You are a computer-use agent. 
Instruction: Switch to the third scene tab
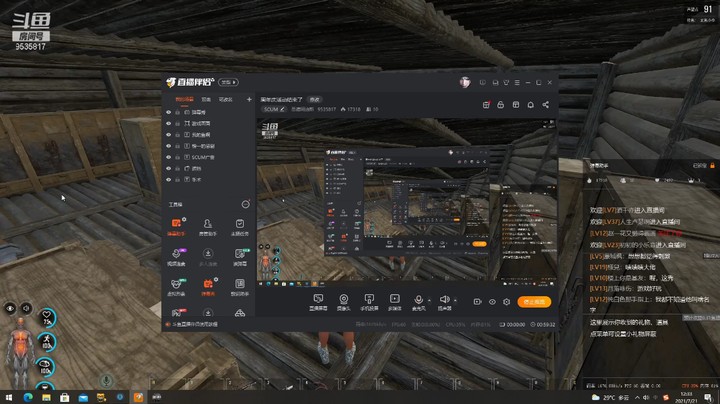click(225, 99)
